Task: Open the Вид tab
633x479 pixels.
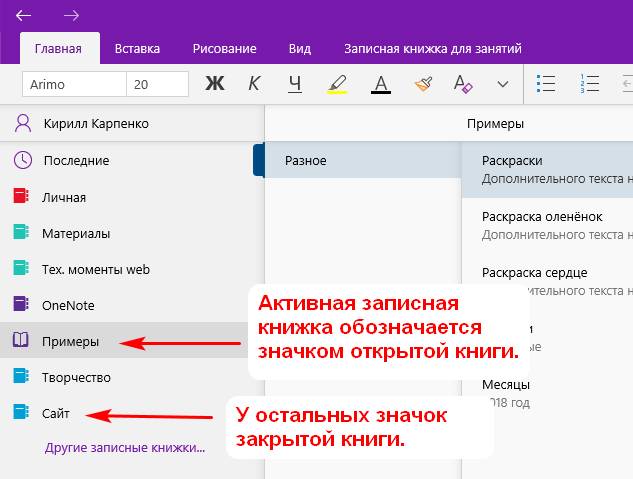Action: 300,49
